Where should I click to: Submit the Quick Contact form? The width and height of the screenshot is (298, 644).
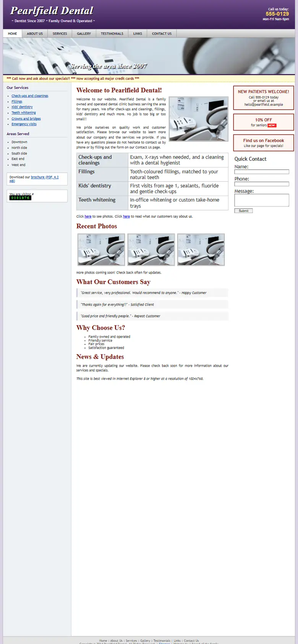[243, 211]
